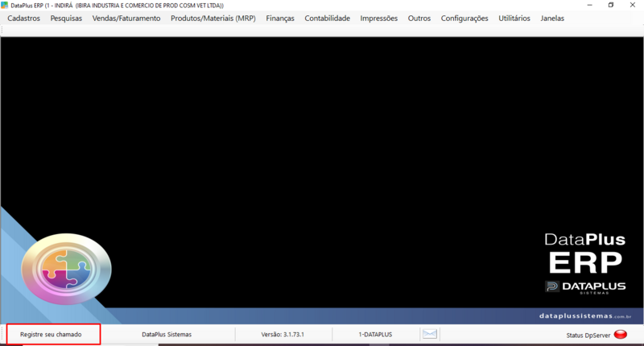Open the envelope mail icon

coord(430,334)
